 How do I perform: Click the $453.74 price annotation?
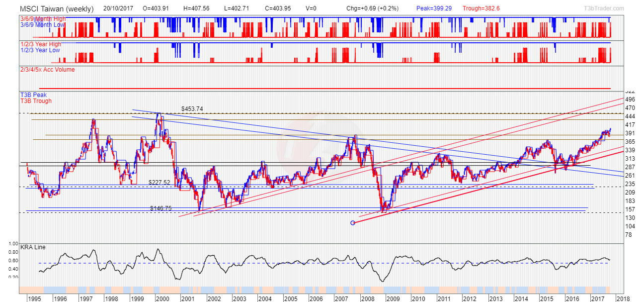tap(191, 109)
